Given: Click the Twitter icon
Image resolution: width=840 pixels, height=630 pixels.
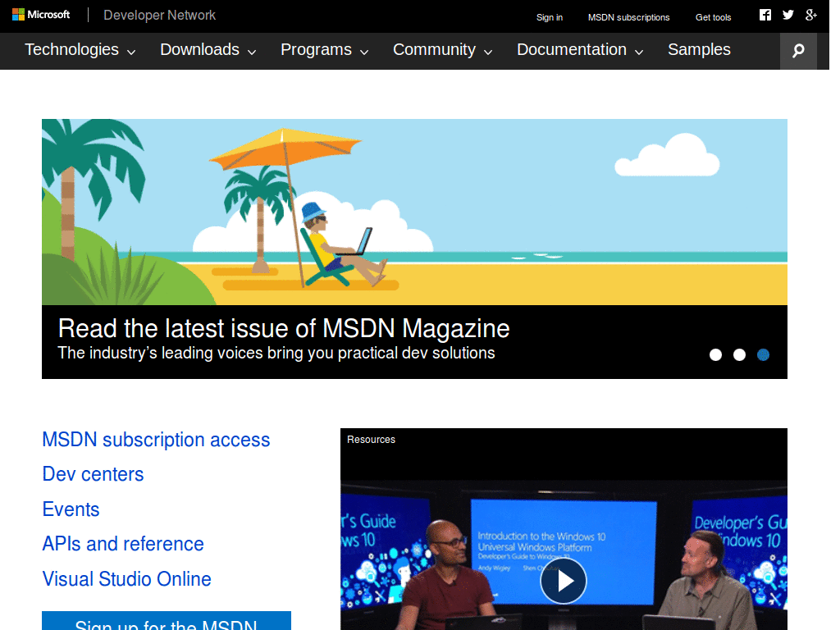Looking at the screenshot, I should (787, 14).
